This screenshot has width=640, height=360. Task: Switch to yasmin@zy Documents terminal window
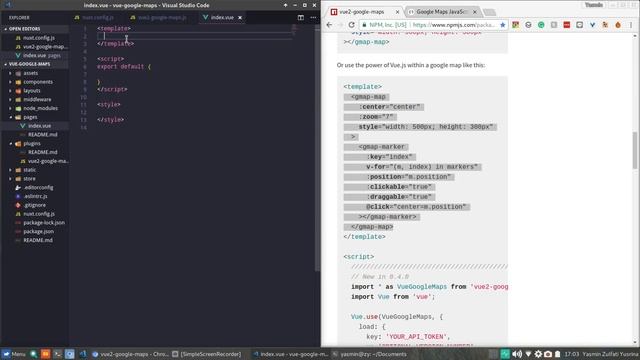(369, 354)
